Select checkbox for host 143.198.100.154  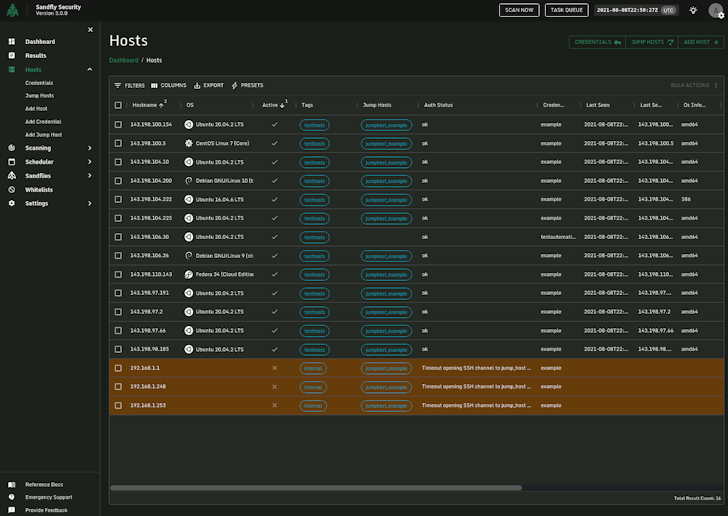(118, 124)
